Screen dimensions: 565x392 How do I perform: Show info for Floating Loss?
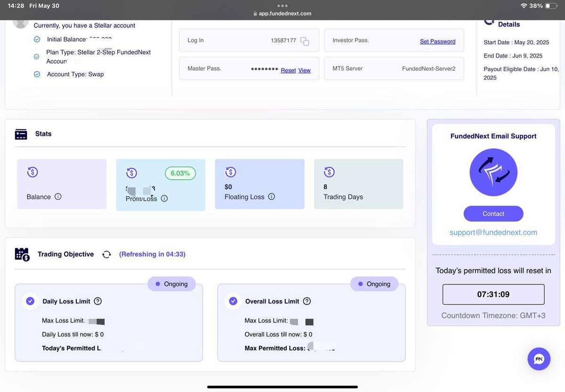click(271, 197)
